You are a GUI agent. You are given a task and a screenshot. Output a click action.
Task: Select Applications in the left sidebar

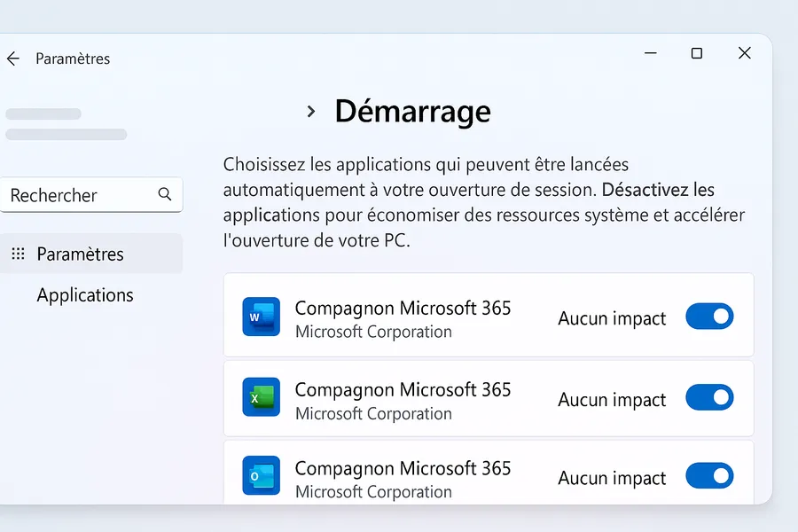[85, 295]
